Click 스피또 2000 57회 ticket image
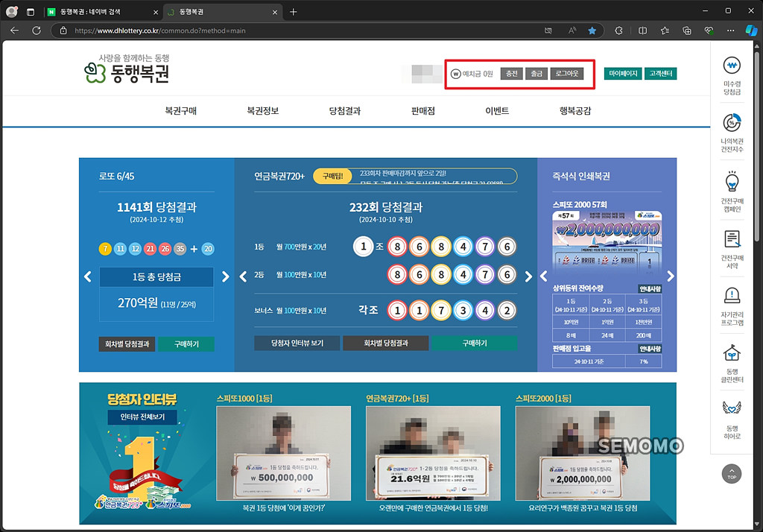 pos(607,241)
